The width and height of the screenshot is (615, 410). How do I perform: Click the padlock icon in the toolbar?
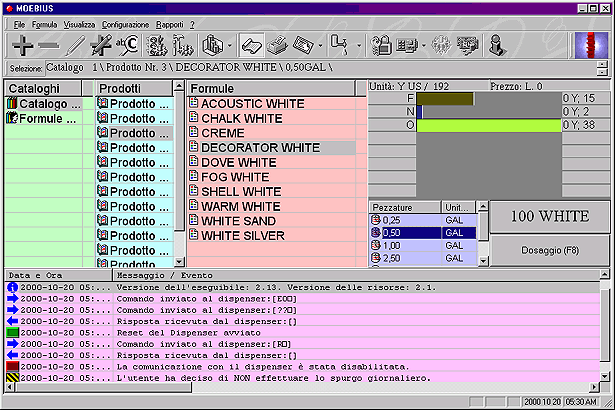coord(381,45)
